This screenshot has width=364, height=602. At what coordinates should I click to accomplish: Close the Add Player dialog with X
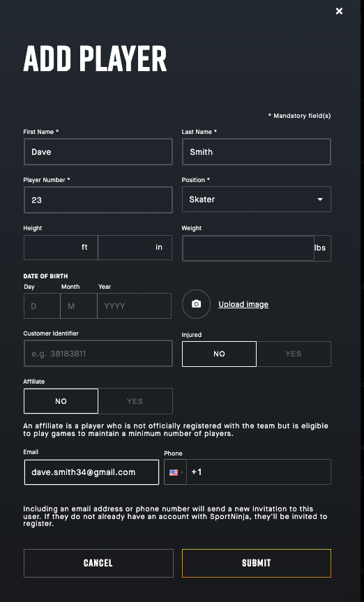tap(339, 11)
